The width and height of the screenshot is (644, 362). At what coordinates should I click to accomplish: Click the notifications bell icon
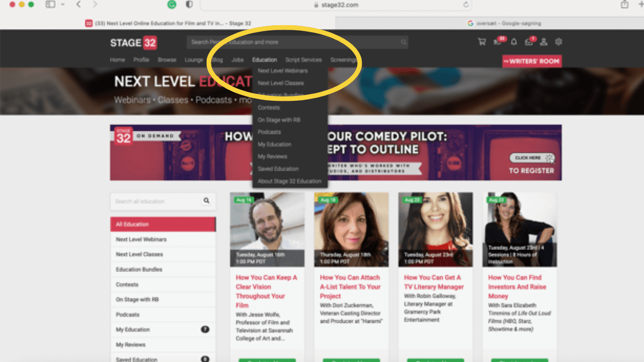(514, 42)
